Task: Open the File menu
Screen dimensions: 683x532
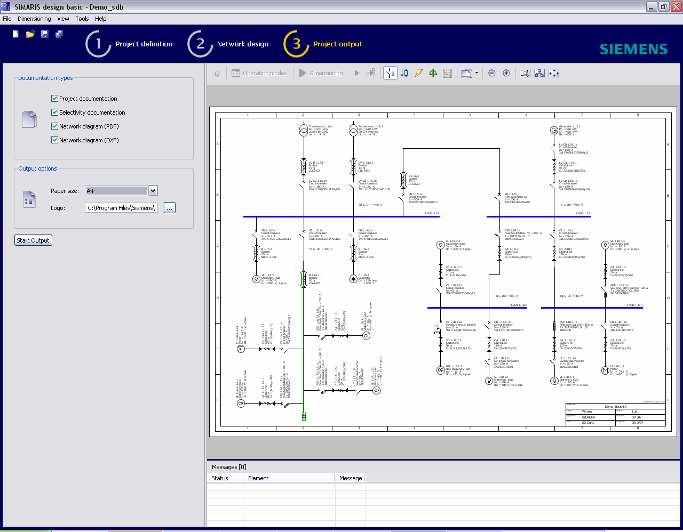Action: click(x=7, y=19)
